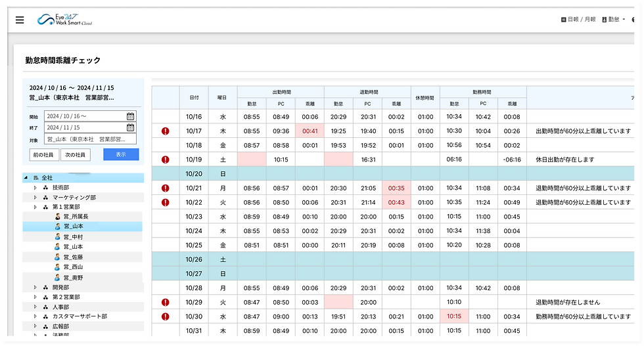Click the alert icon on row 10/17
Image resolution: width=644 pixels, height=346 pixels.
pyautogui.click(x=165, y=131)
